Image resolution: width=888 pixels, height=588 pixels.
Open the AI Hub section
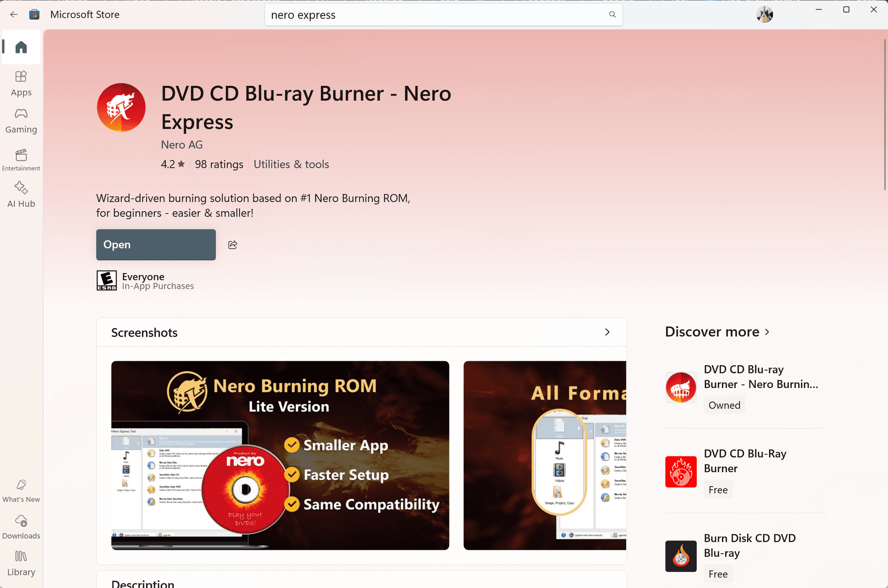pyautogui.click(x=21, y=194)
